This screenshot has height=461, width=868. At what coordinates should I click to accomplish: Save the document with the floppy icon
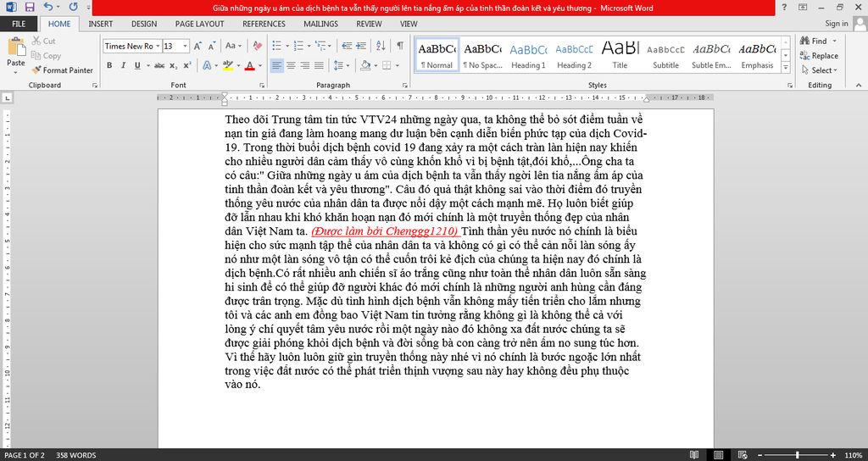click(30, 7)
